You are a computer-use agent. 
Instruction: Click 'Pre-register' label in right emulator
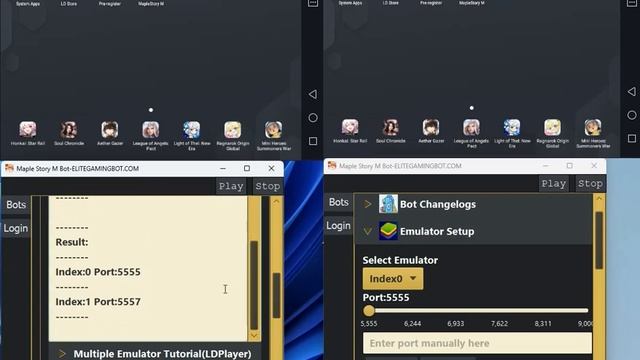[x=431, y=3]
